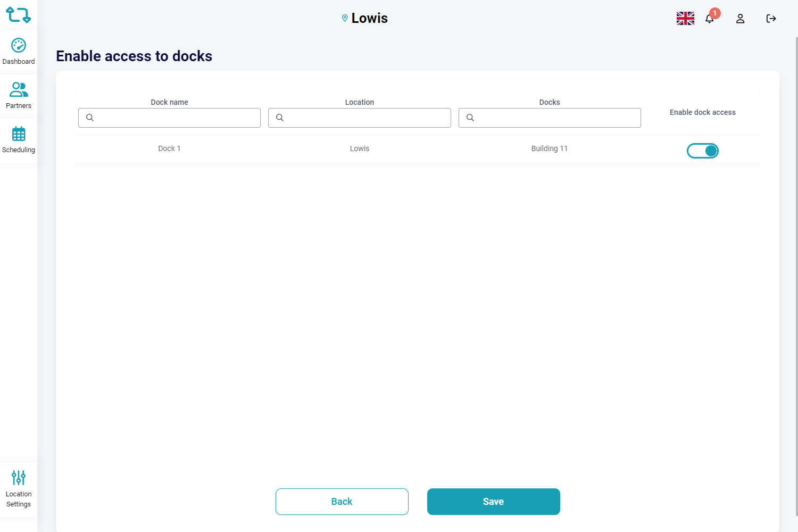Click the Back button

[342, 502]
